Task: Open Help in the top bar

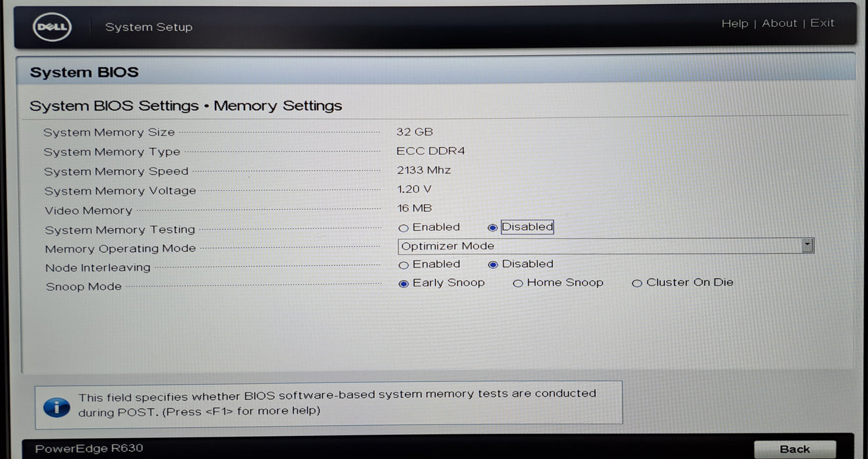Action: [734, 24]
